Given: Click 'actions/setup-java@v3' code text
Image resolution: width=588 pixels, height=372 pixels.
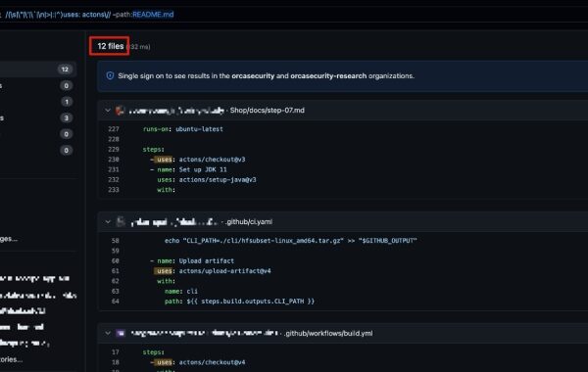Looking at the screenshot, I should coord(218,180).
